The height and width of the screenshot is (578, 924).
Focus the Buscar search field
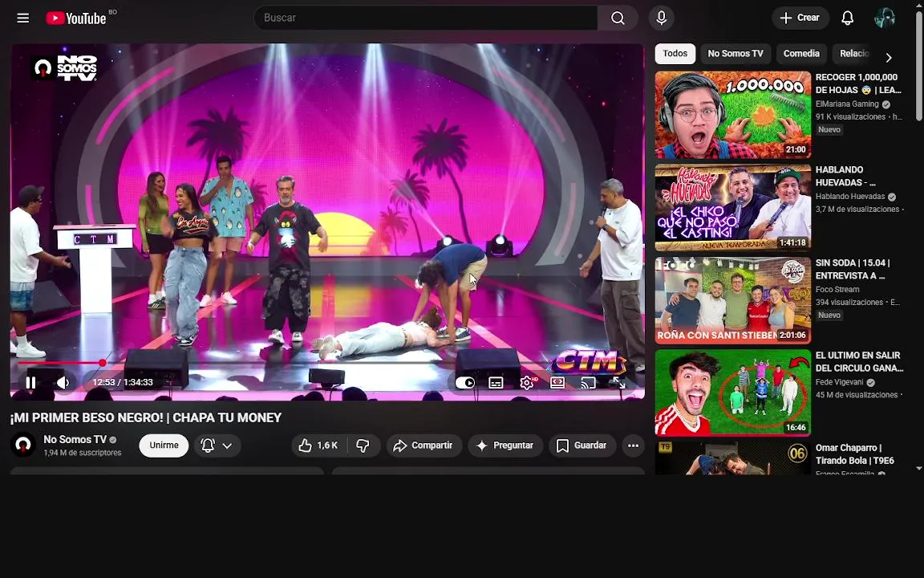(425, 18)
